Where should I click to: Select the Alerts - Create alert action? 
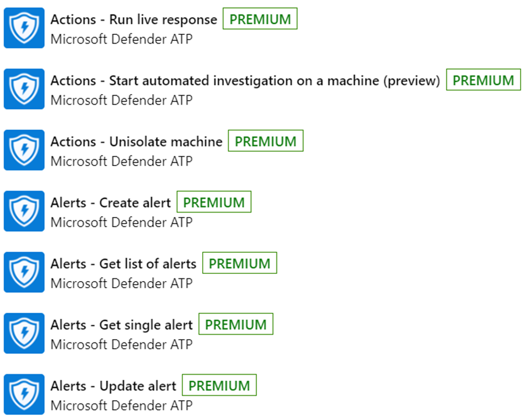point(110,203)
